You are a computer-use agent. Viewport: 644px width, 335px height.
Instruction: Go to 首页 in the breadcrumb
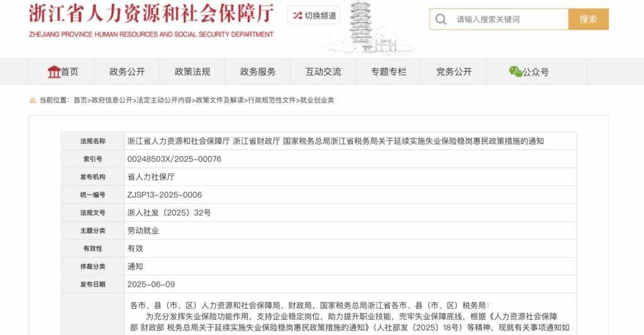tap(80, 100)
